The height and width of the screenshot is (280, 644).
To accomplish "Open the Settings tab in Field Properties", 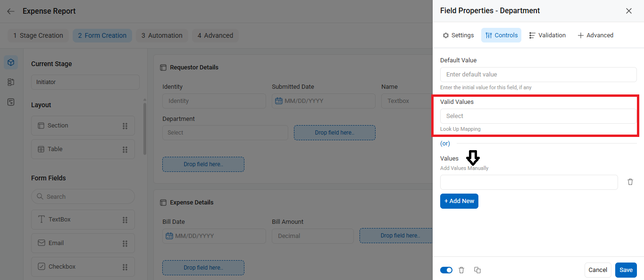I will (x=458, y=35).
